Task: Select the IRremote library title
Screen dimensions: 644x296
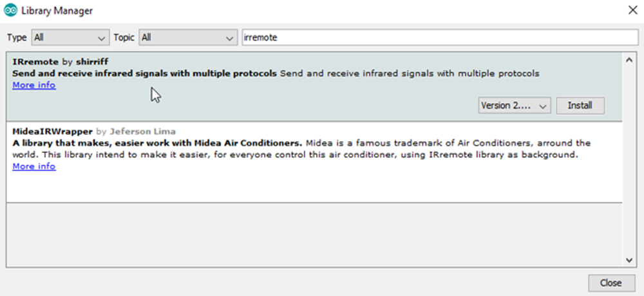Action: [35, 62]
